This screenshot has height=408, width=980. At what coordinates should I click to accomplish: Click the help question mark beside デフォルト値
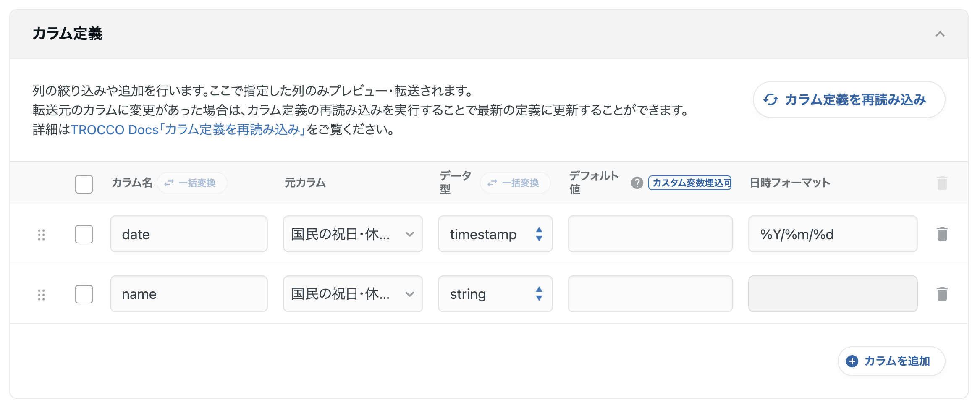pos(637,183)
